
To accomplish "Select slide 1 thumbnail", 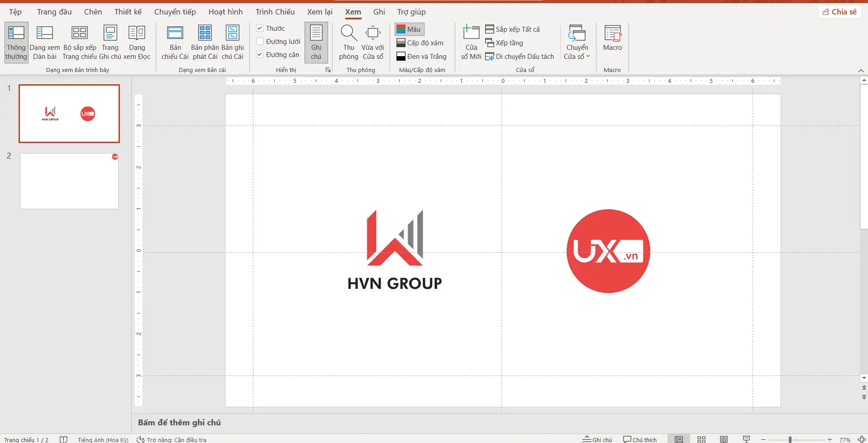I will pyautogui.click(x=69, y=114).
